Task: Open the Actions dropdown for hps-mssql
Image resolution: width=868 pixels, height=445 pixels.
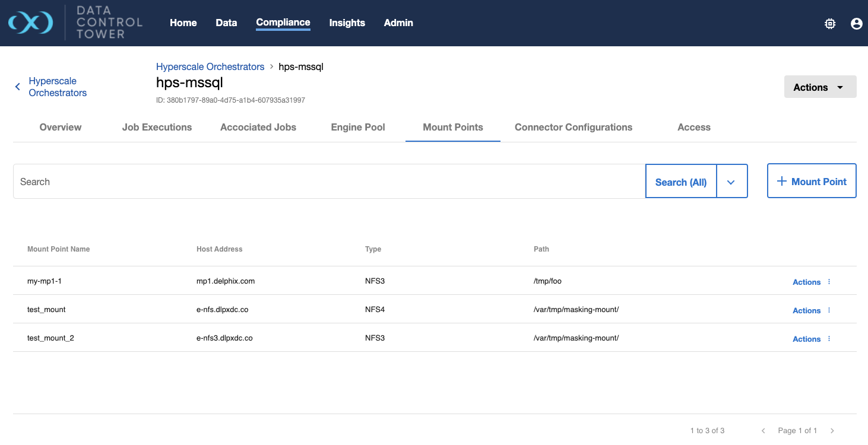Action: click(x=820, y=86)
